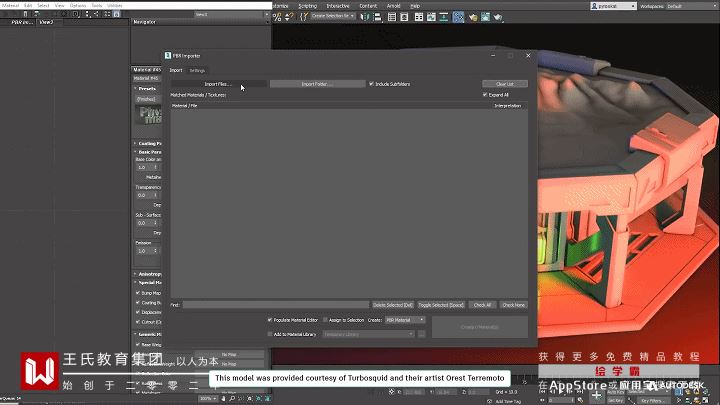Click the highlighted Material Editor icon
720x405 pixels.
click(459, 17)
